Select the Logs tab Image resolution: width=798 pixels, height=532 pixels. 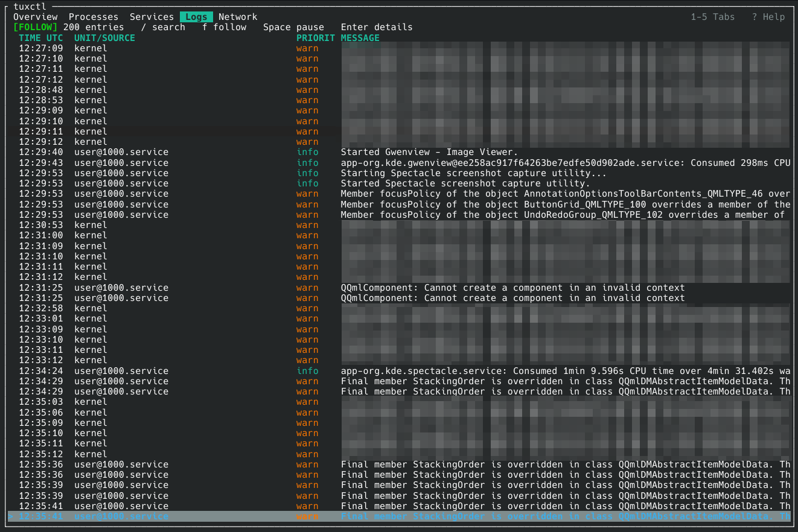[196, 17]
